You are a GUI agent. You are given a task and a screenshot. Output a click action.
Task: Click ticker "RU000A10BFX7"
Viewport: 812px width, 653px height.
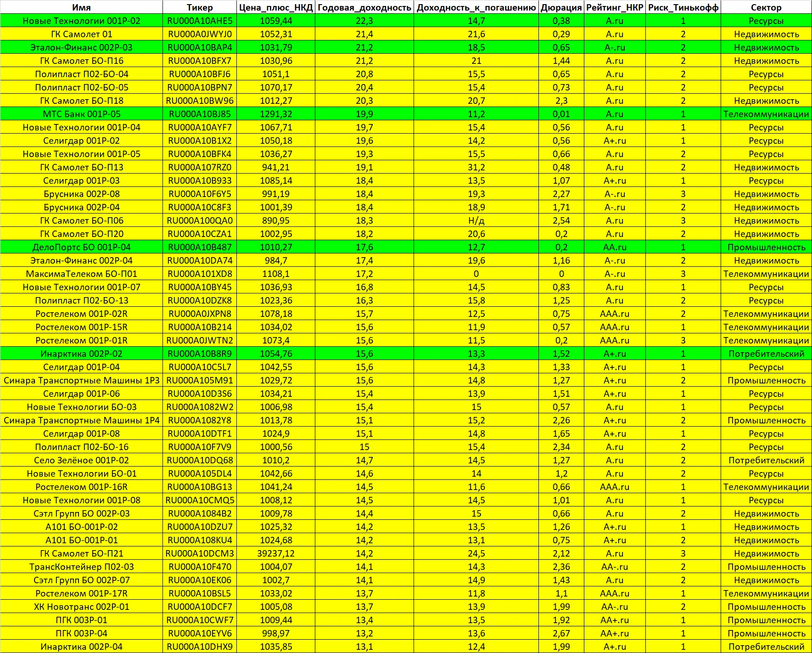point(200,61)
